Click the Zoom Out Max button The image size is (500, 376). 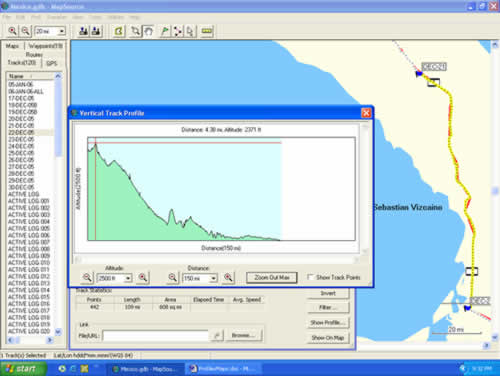pos(272,277)
